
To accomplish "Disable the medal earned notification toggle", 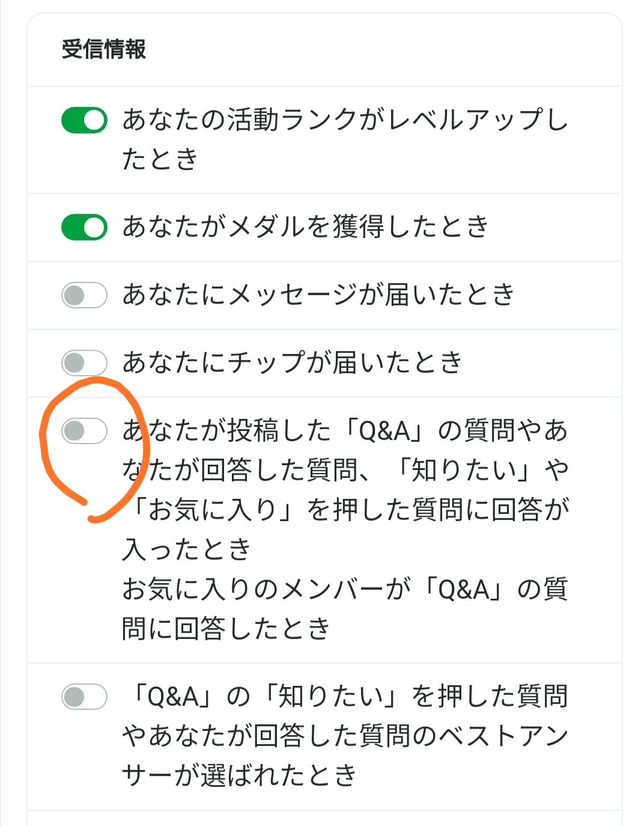I will (x=84, y=227).
